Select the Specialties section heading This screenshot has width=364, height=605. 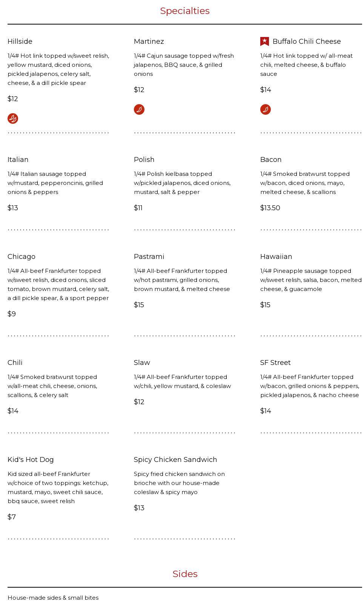(185, 11)
